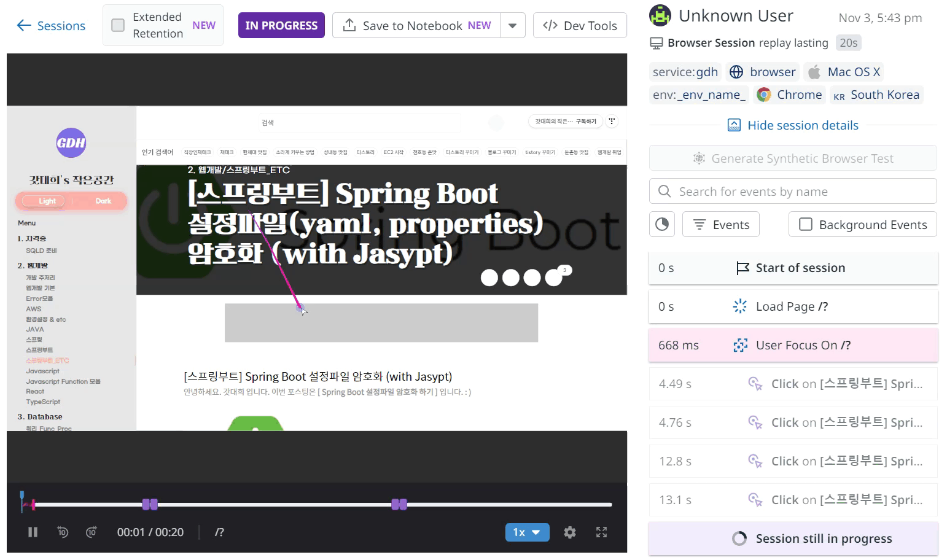Image resolution: width=947 pixels, height=560 pixels.
Task: Click the Unknown User avatar icon
Action: (x=660, y=16)
